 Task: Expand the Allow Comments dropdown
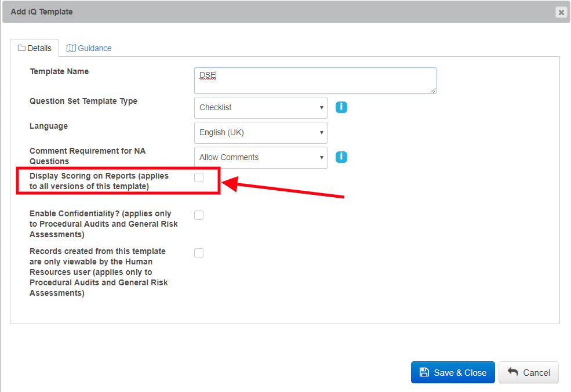(x=260, y=157)
